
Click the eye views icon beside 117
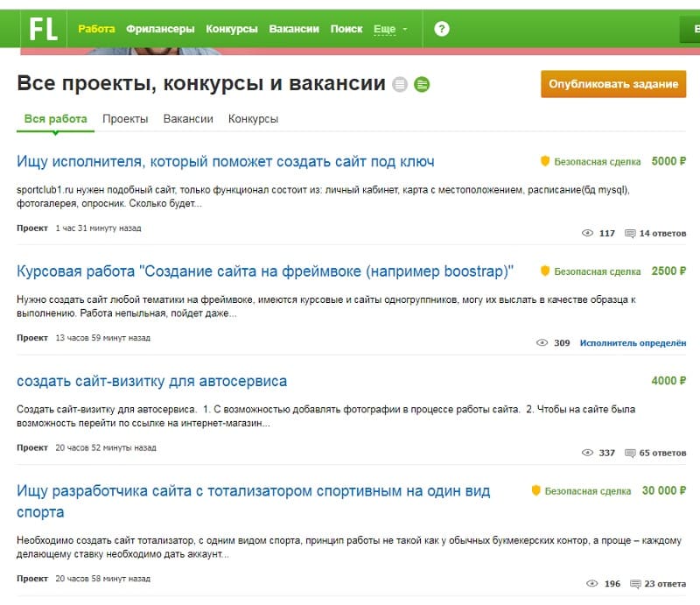point(587,233)
